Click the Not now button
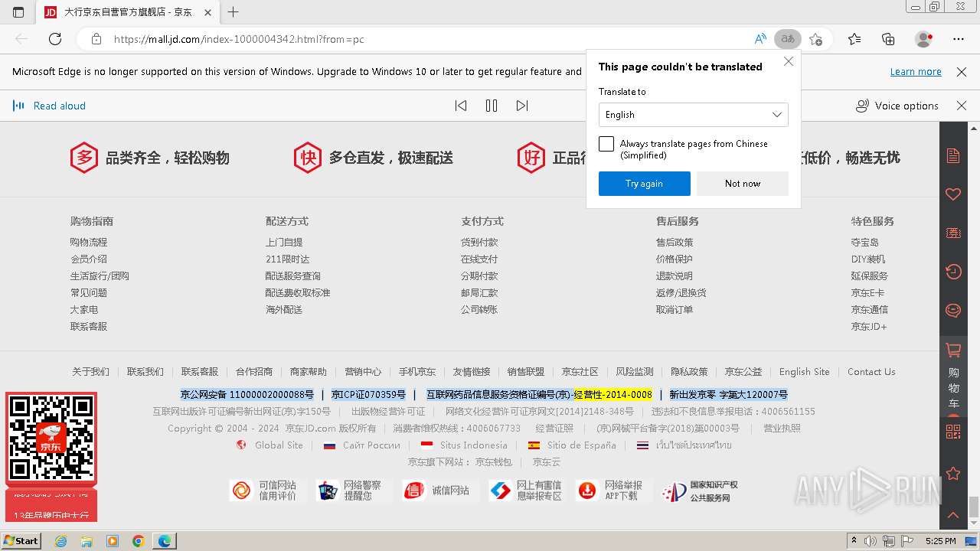The width and height of the screenshot is (980, 551). tap(743, 184)
